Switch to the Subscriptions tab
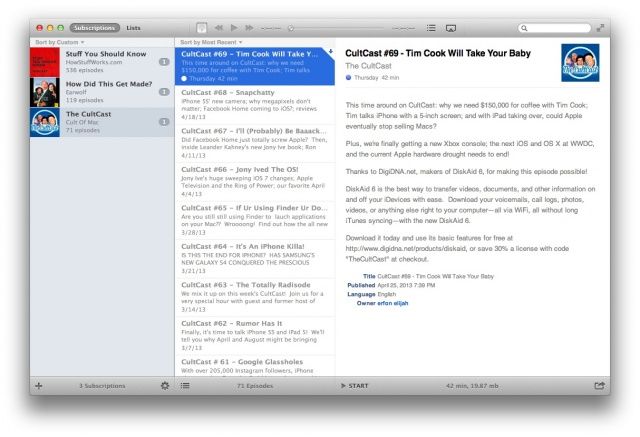 point(95,28)
